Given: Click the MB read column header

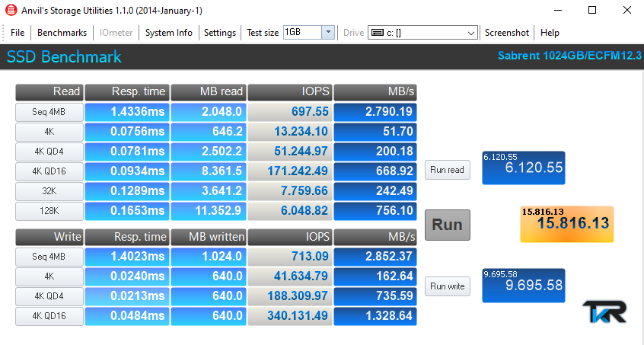Looking at the screenshot, I should pyautogui.click(x=209, y=92).
